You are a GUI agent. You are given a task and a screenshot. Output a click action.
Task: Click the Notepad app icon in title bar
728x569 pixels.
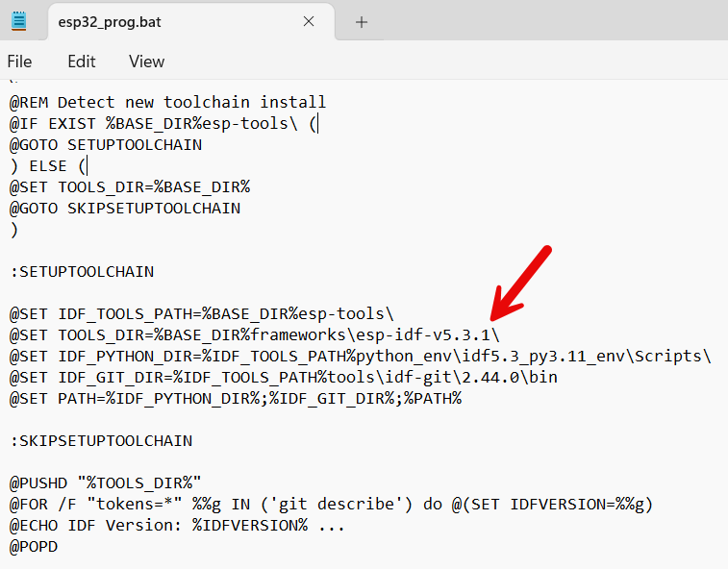(x=19, y=21)
